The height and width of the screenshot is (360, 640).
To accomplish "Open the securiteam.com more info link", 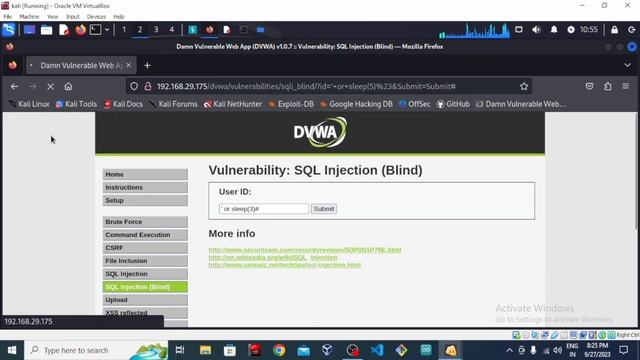I will pyautogui.click(x=305, y=250).
